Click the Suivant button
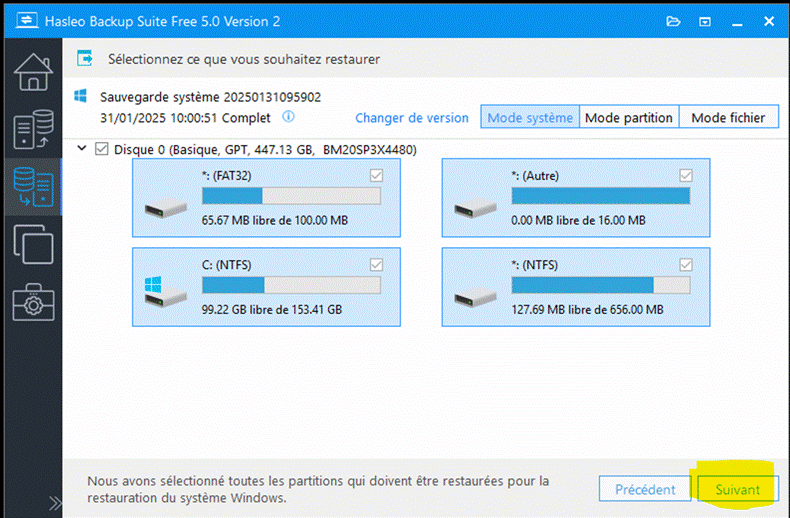The image size is (790, 518). tap(738, 489)
